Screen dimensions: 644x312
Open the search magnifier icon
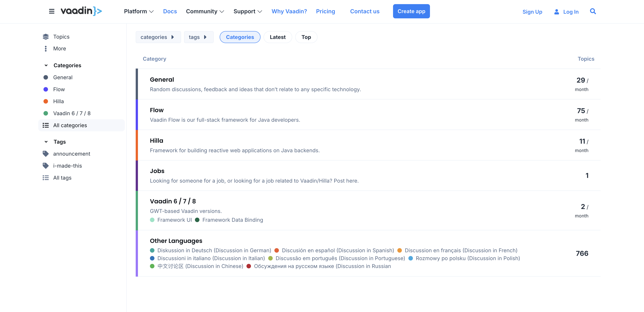coord(593,11)
